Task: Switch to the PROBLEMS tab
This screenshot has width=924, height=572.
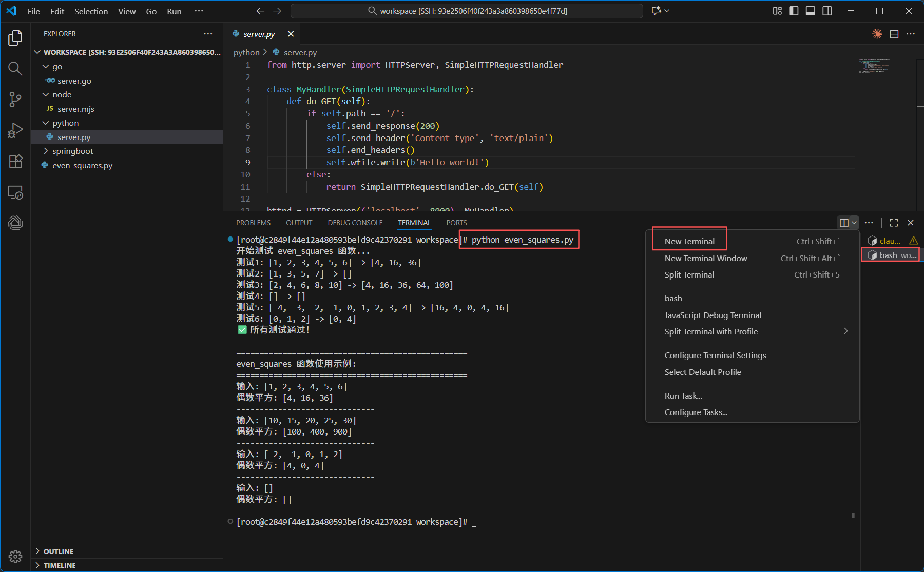Action: click(x=253, y=223)
